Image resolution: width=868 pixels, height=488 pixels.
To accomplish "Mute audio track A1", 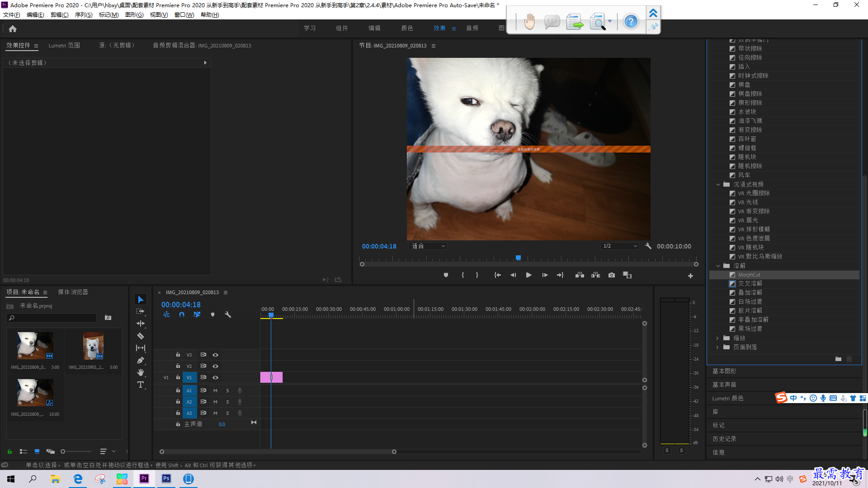I will point(216,391).
